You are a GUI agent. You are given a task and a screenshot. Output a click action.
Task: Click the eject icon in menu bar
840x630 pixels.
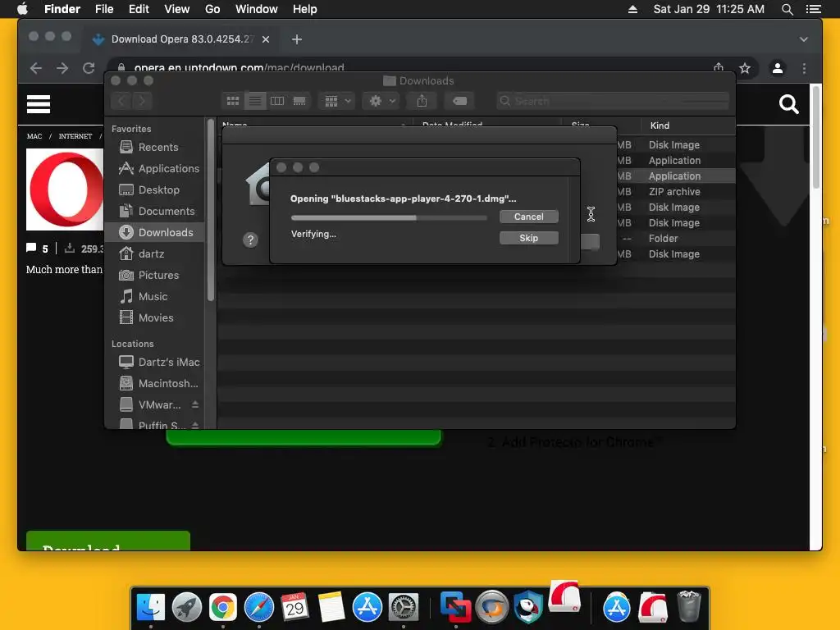(x=632, y=9)
